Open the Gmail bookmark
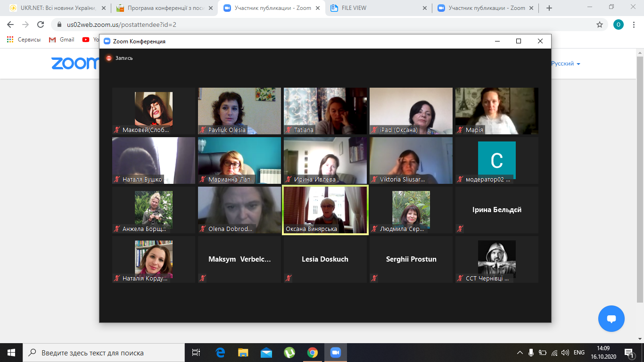 coord(62,40)
